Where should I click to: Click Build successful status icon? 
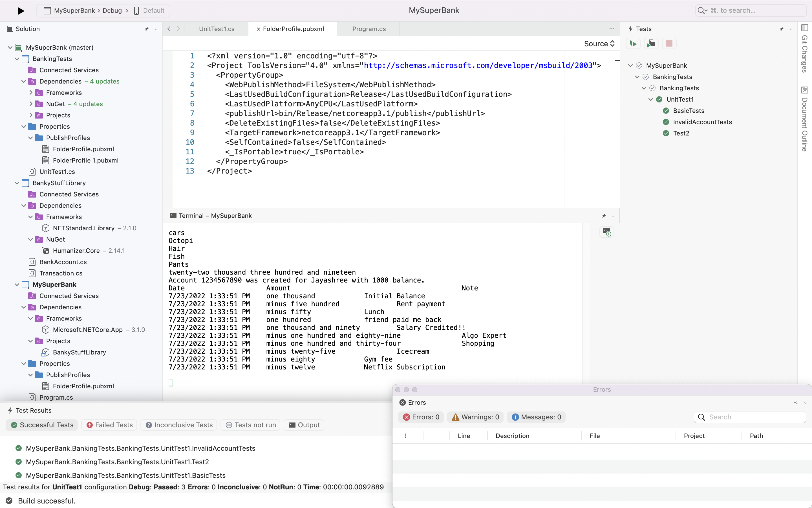pyautogui.click(x=9, y=501)
